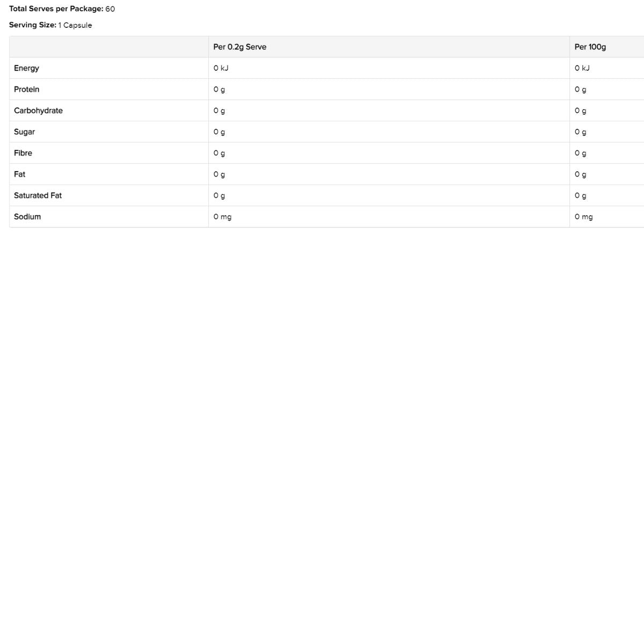Click the Protein row label
Viewport: 644px width, 644px height.
26,89
